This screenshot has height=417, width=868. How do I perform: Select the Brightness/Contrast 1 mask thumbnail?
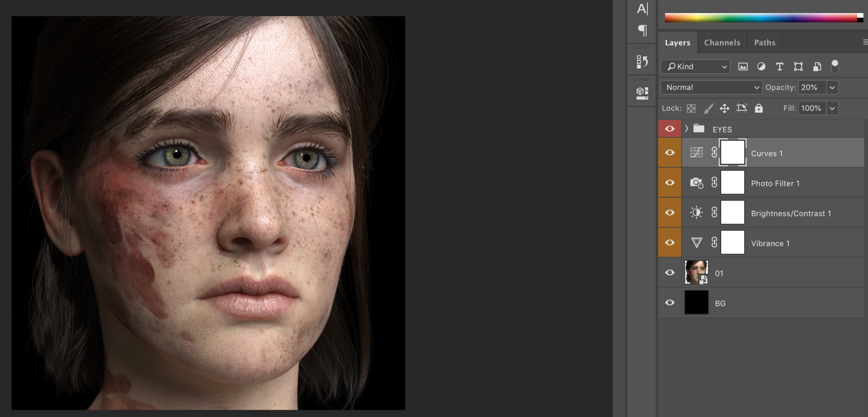pos(733,212)
